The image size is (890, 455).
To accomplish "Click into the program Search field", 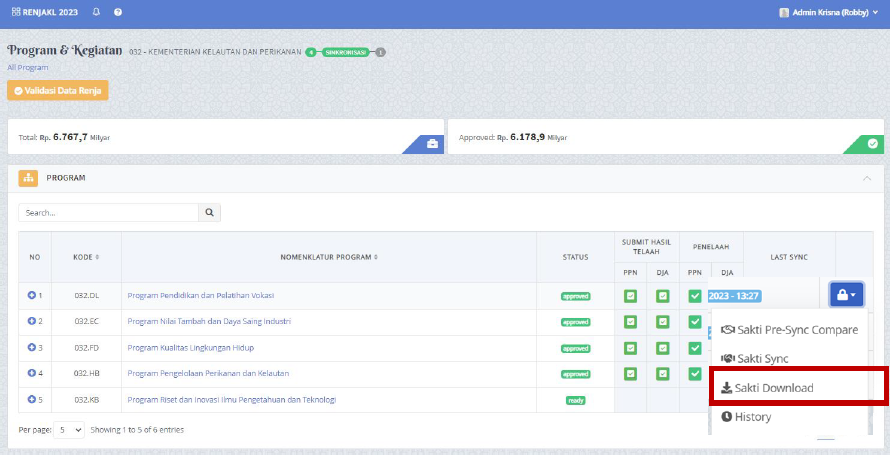I will click(108, 213).
